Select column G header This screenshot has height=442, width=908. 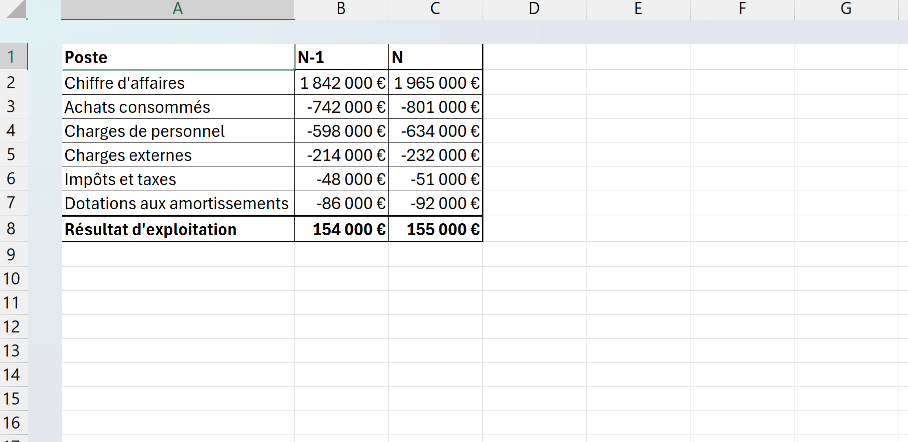(x=846, y=9)
